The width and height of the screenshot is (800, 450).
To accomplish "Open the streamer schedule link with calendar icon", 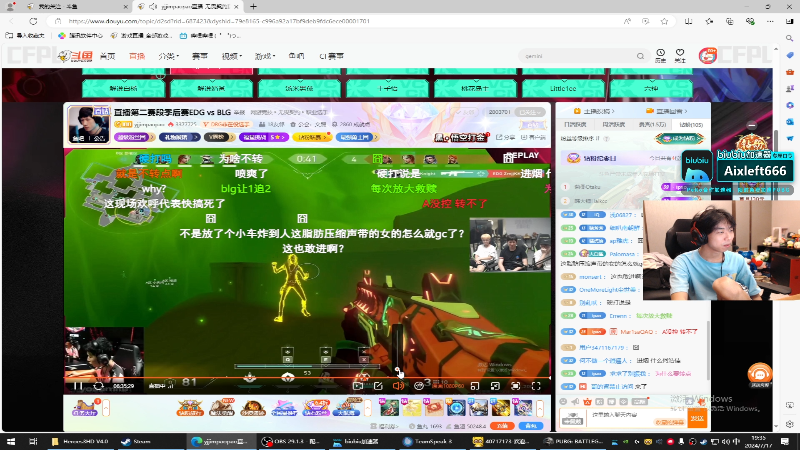I will (x=594, y=111).
